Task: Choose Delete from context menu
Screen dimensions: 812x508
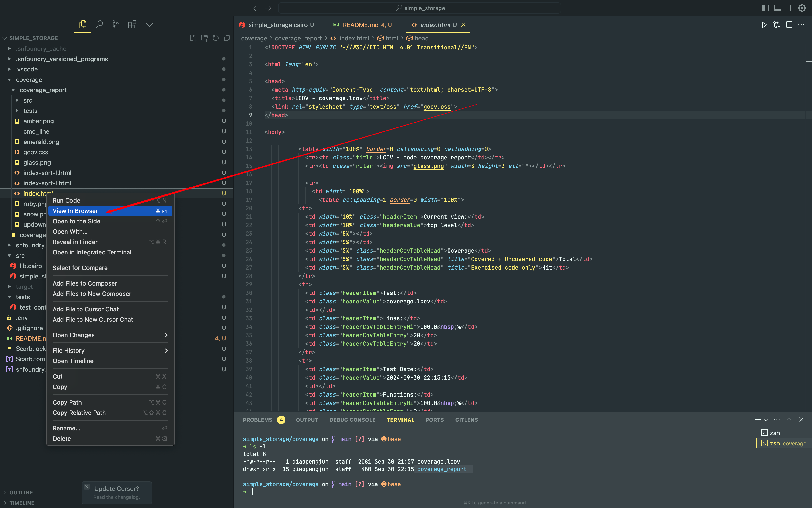Action: (110, 438)
